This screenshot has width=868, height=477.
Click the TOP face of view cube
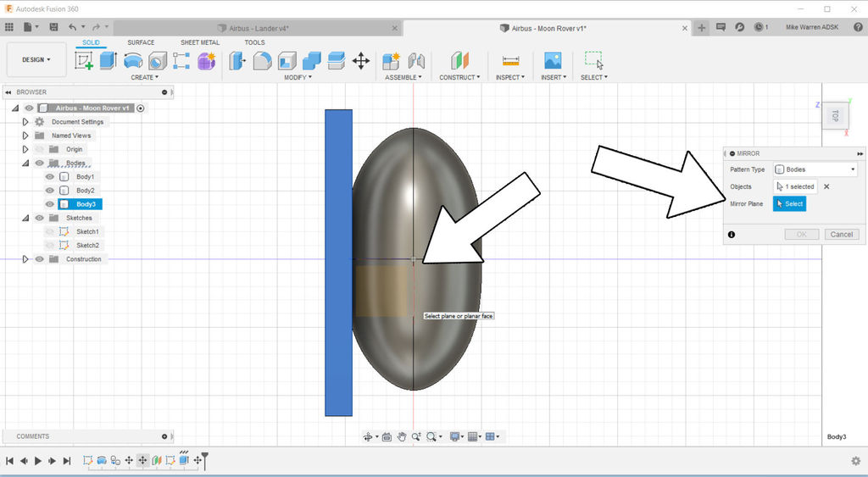point(835,116)
